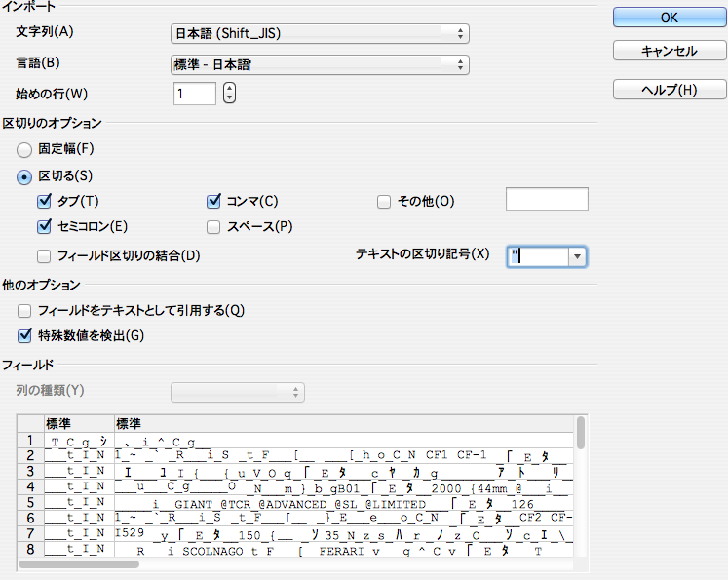728x580 pixels.
Task: Open the 列の種類(Y) dropdown
Action: 238,392
